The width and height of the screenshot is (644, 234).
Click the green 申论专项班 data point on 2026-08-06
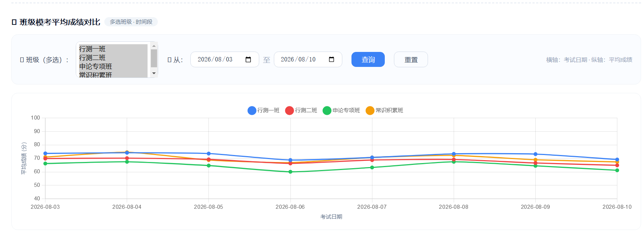(290, 172)
